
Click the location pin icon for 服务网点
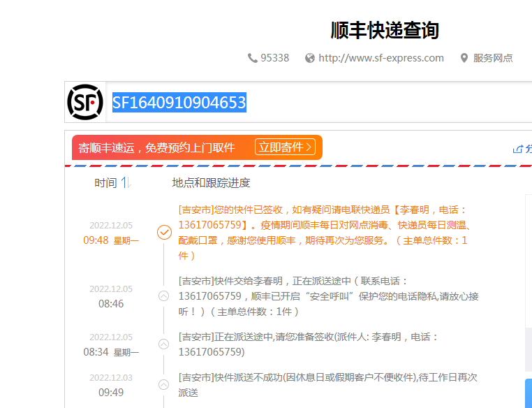(464, 58)
